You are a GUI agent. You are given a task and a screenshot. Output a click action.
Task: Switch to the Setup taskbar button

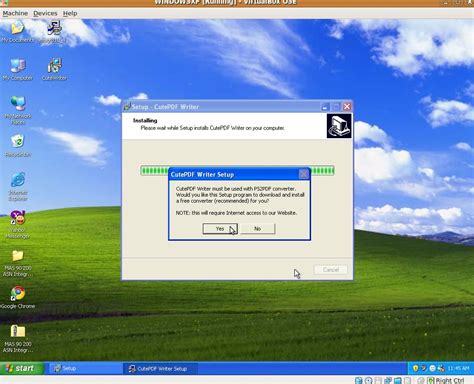click(x=85, y=368)
